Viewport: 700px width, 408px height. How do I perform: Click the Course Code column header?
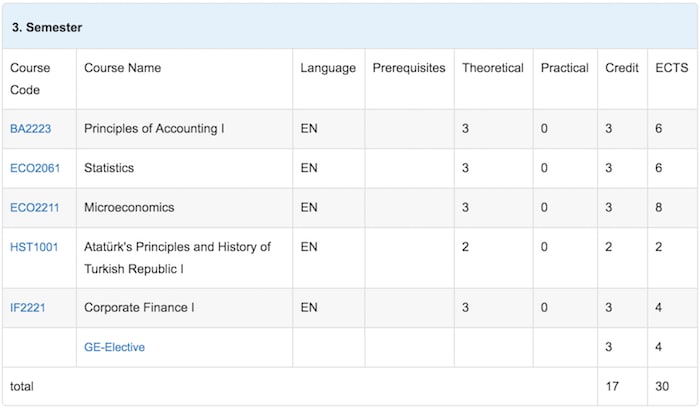point(30,79)
